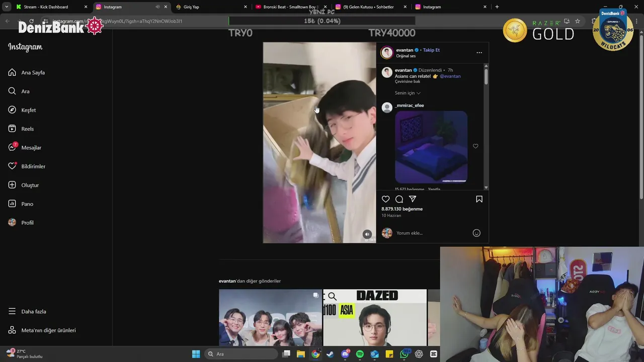Click evantan's avatar in the post header

pyautogui.click(x=387, y=52)
